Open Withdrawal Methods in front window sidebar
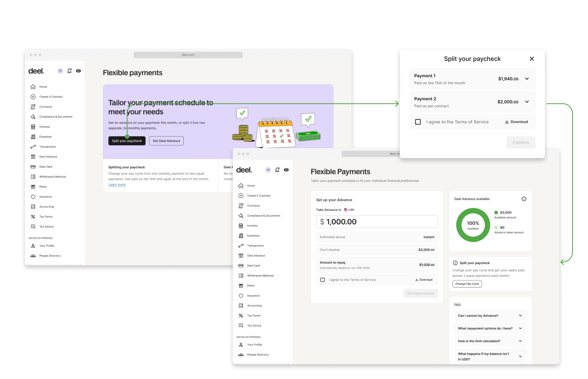Viewport: 588px width, 379px height. click(x=260, y=276)
